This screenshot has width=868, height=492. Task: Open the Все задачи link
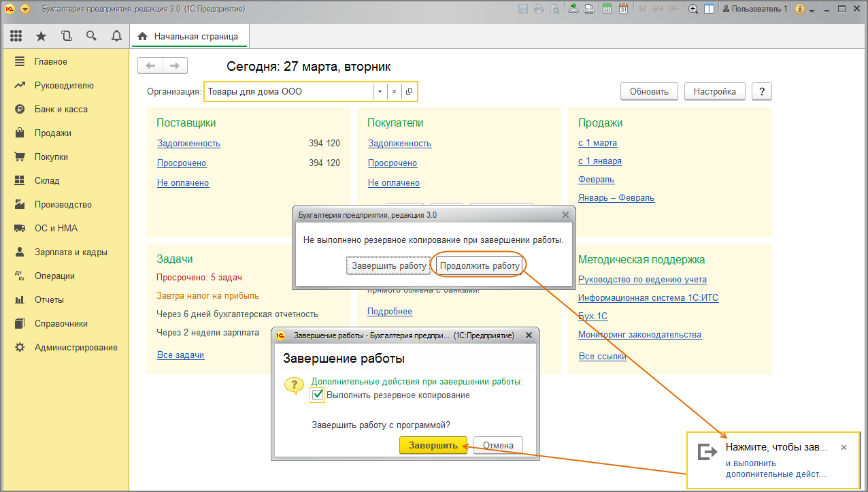181,355
